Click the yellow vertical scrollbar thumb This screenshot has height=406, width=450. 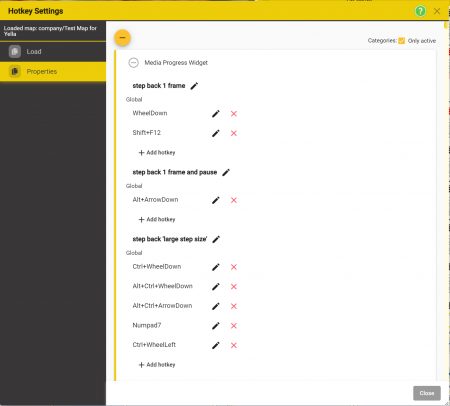pyautogui.click(x=446, y=25)
